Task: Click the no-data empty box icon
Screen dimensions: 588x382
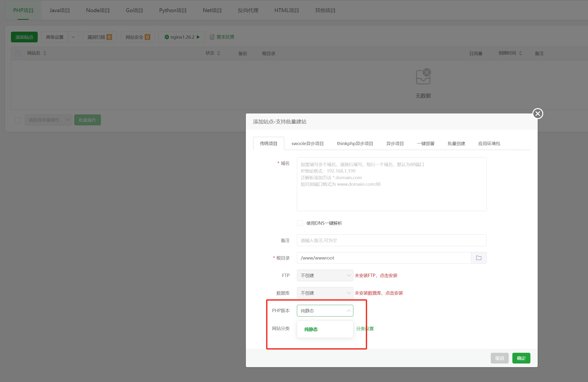Action: click(423, 76)
